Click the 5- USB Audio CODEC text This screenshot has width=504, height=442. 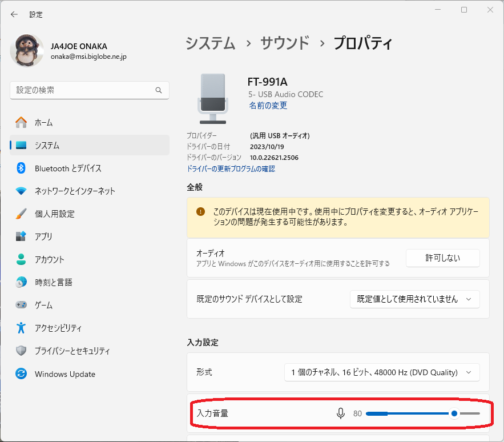286,94
